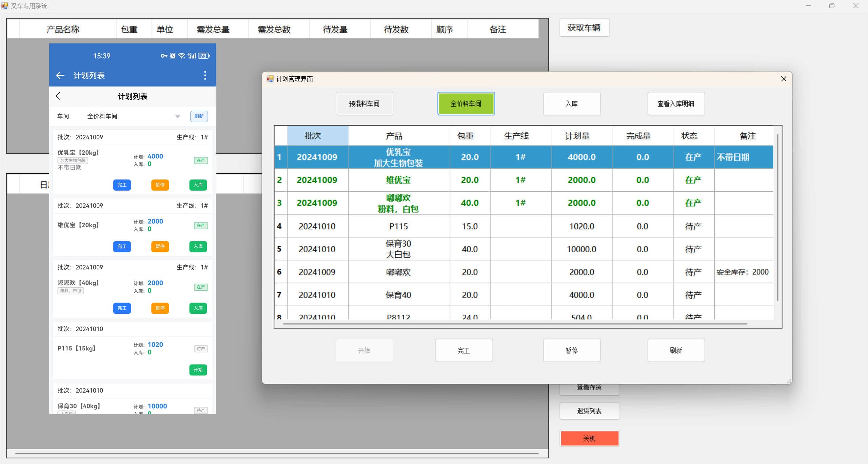
Task: Select row 4 with product P115
Action: pyautogui.click(x=398, y=226)
